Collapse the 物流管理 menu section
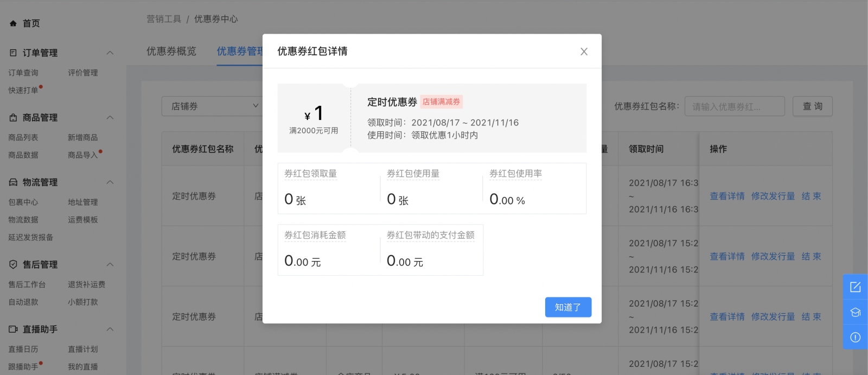Screen dimensions: 868x375 click(110, 182)
